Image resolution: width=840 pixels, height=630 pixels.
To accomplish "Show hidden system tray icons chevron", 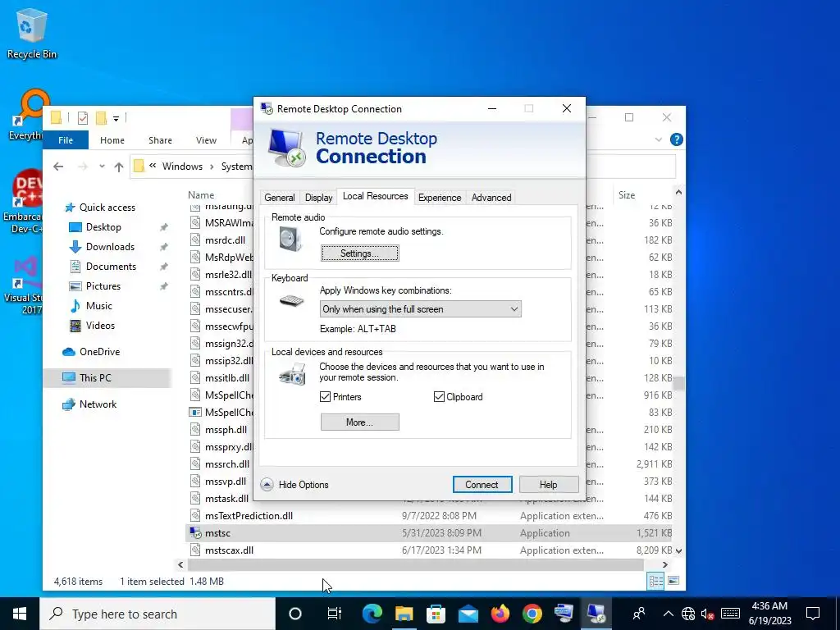I will coord(668,614).
